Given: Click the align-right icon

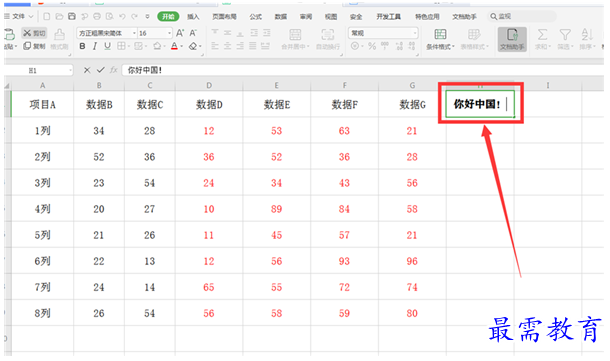Looking at the screenshot, I should (x=240, y=46).
